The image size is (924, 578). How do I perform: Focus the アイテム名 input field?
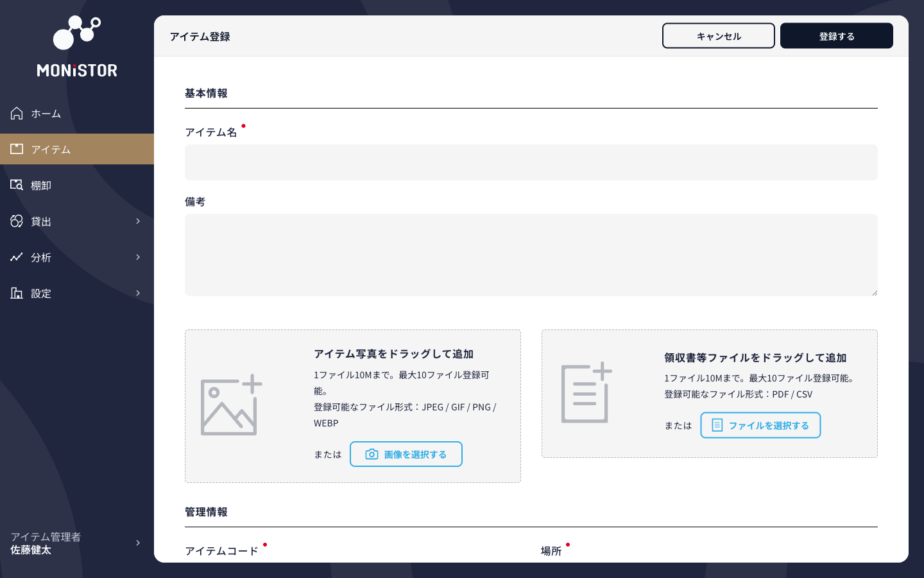point(531,162)
